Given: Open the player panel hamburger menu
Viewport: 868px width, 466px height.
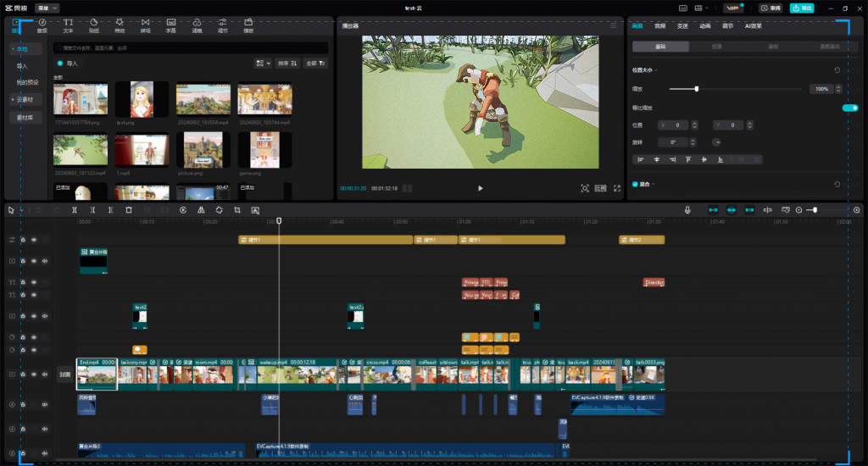Looking at the screenshot, I should tap(614, 25).
